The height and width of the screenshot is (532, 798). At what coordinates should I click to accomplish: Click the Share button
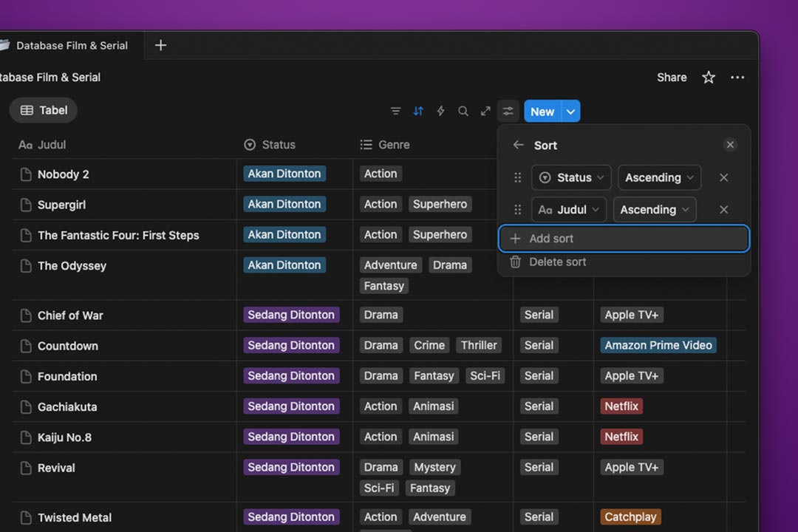(671, 78)
